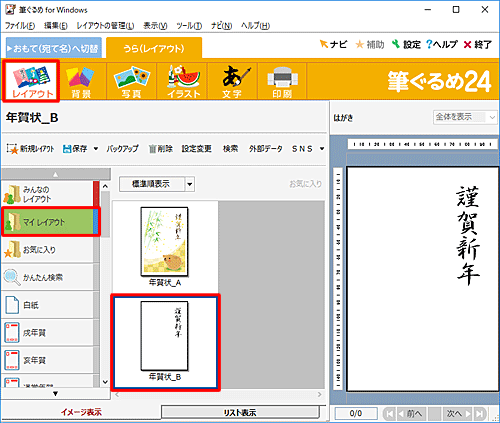Select みんなのレイアウト category
Image resolution: width=500 pixels, height=423 pixels.
47,194
